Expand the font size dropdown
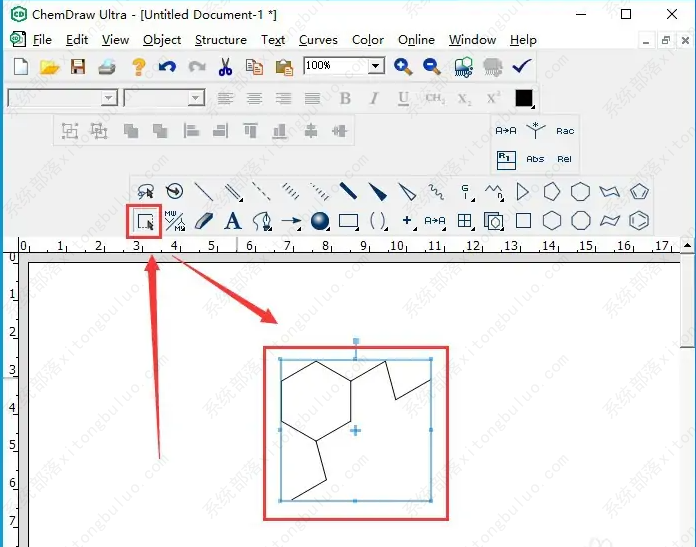 [195, 98]
